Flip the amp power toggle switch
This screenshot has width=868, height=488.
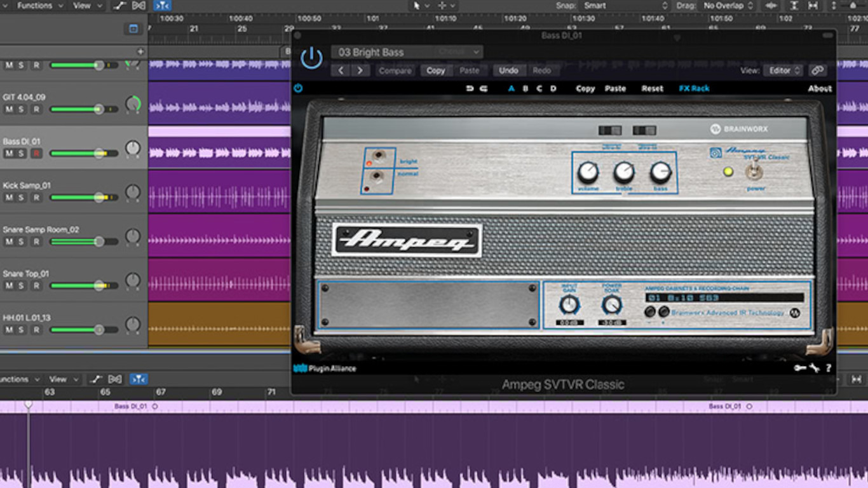click(755, 170)
